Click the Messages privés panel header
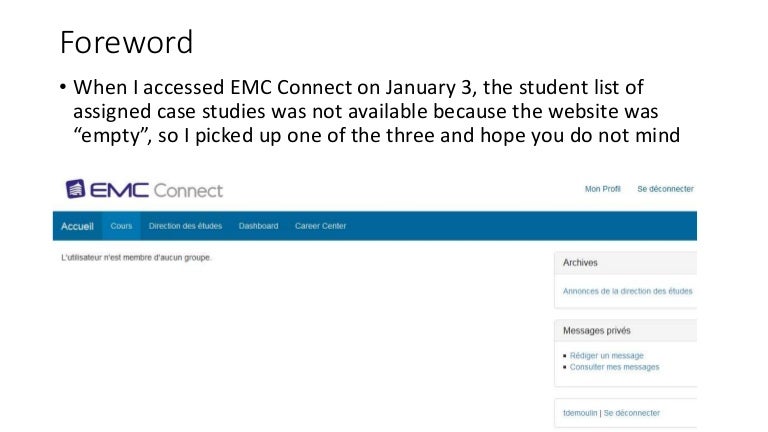The image size is (768, 432). pos(597,330)
